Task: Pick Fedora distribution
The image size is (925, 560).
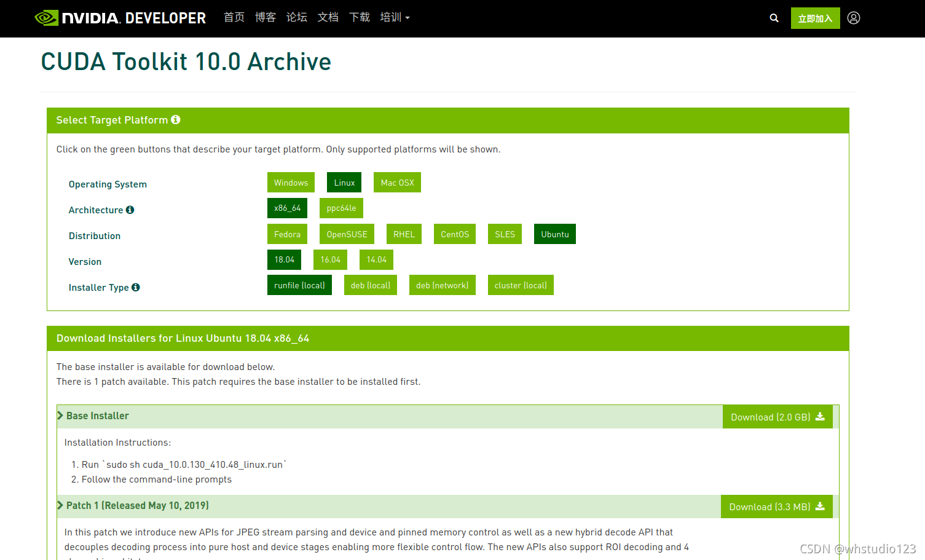Action: pyautogui.click(x=287, y=234)
